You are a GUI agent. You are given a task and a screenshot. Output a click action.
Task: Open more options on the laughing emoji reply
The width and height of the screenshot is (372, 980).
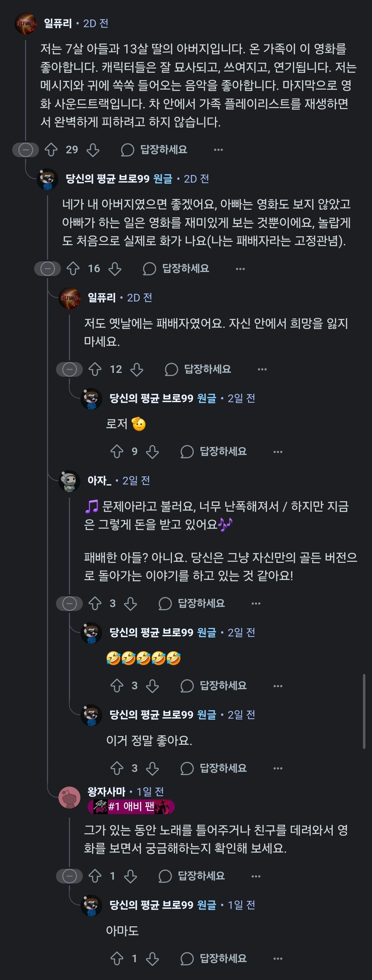coord(278,686)
